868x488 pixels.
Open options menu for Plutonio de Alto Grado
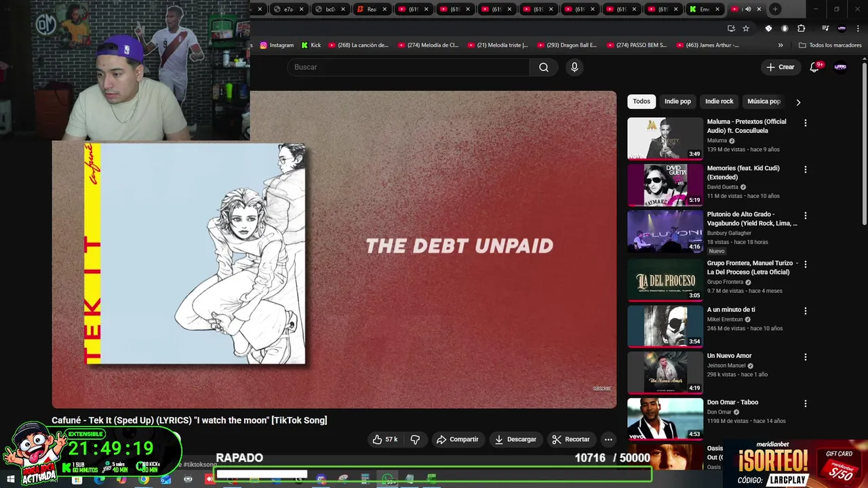(x=806, y=216)
